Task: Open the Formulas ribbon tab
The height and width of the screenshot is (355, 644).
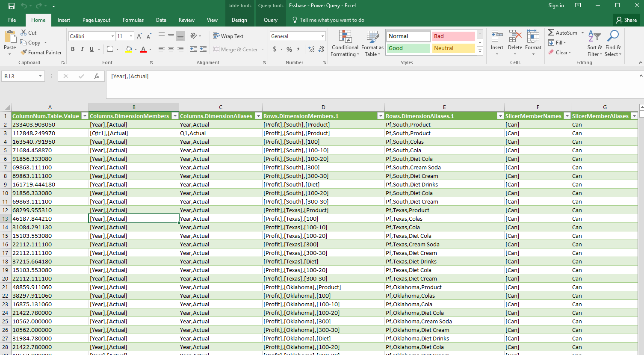Action: pos(133,20)
